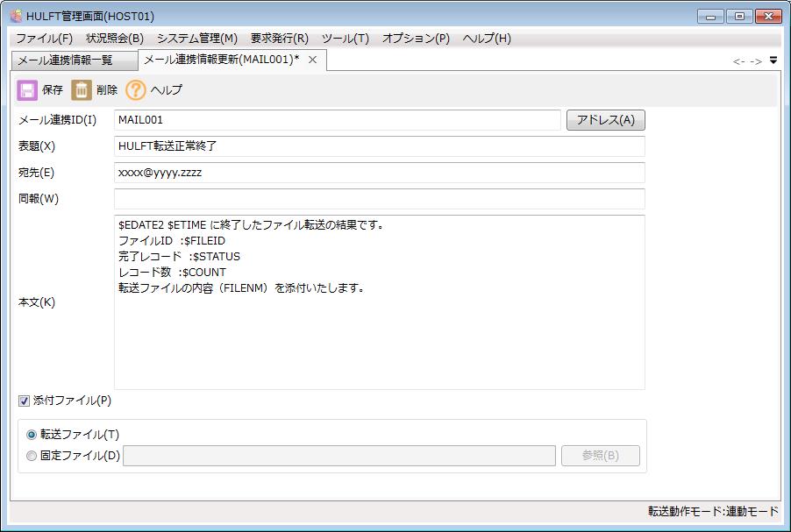The image size is (791, 532).
Task: Open the 要求発行(R) menu
Action: [280, 39]
